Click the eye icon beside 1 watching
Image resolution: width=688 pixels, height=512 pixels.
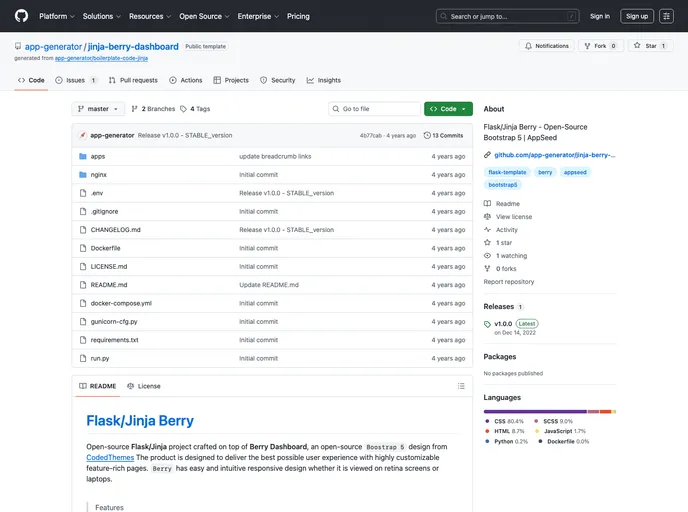pos(487,255)
